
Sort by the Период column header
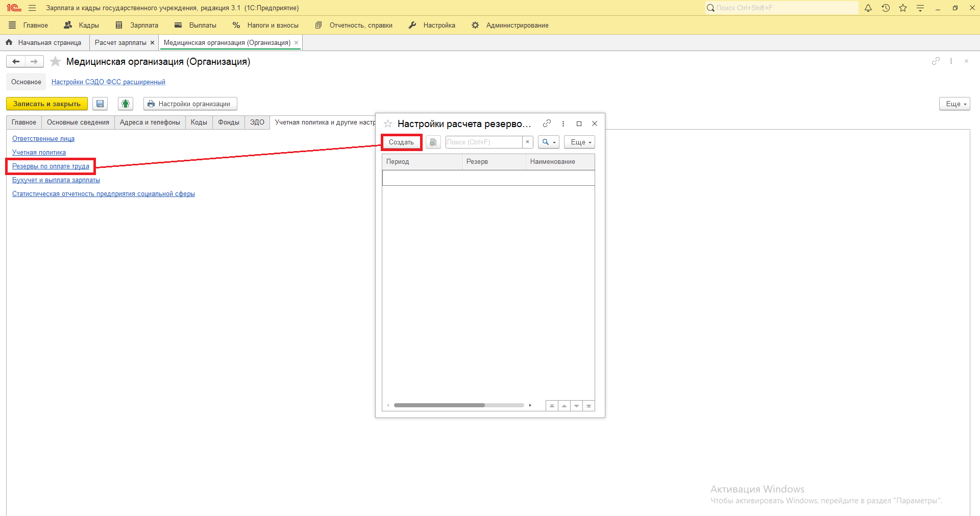coord(422,162)
